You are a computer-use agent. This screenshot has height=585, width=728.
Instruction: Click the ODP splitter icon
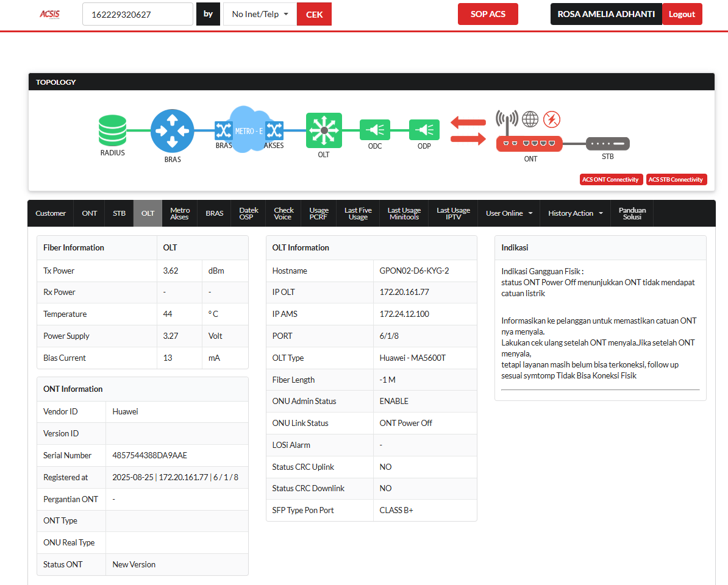tap(424, 130)
